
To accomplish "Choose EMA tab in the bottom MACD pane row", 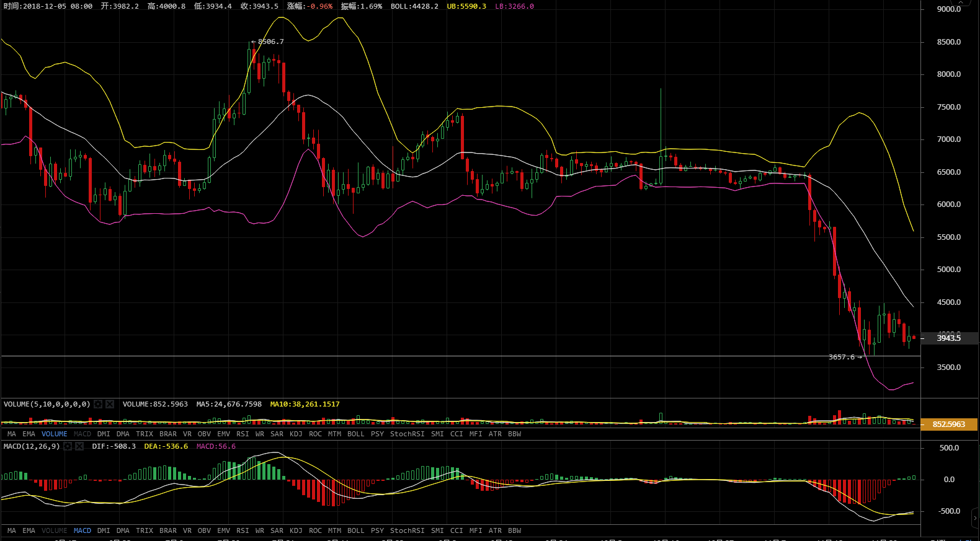I will click(x=29, y=530).
